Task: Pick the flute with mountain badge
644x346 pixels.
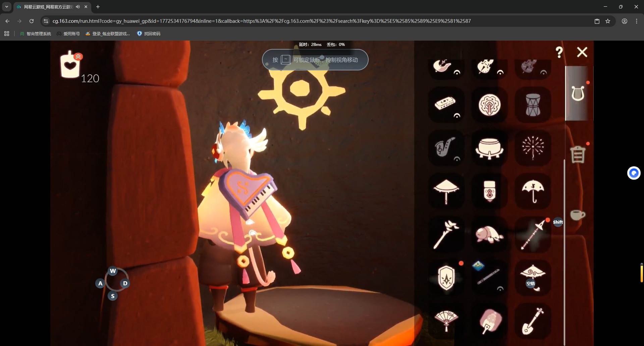Action: click(x=489, y=278)
